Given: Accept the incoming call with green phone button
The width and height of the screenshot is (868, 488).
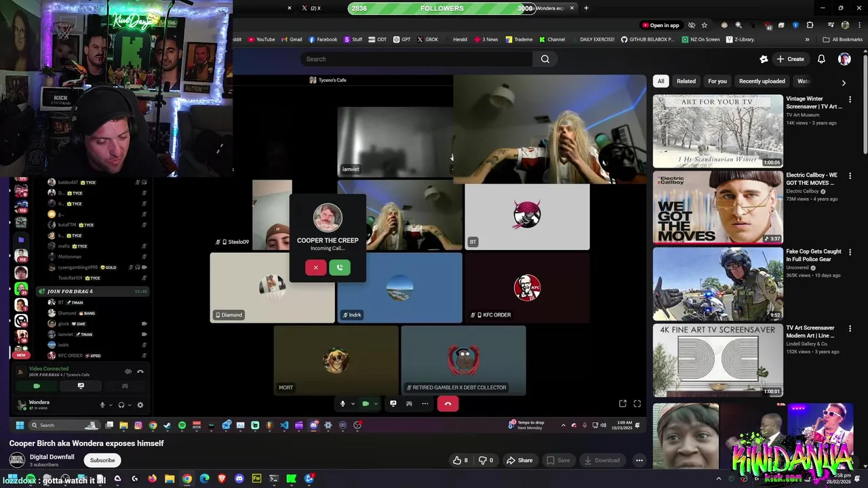Looking at the screenshot, I should pos(340,268).
